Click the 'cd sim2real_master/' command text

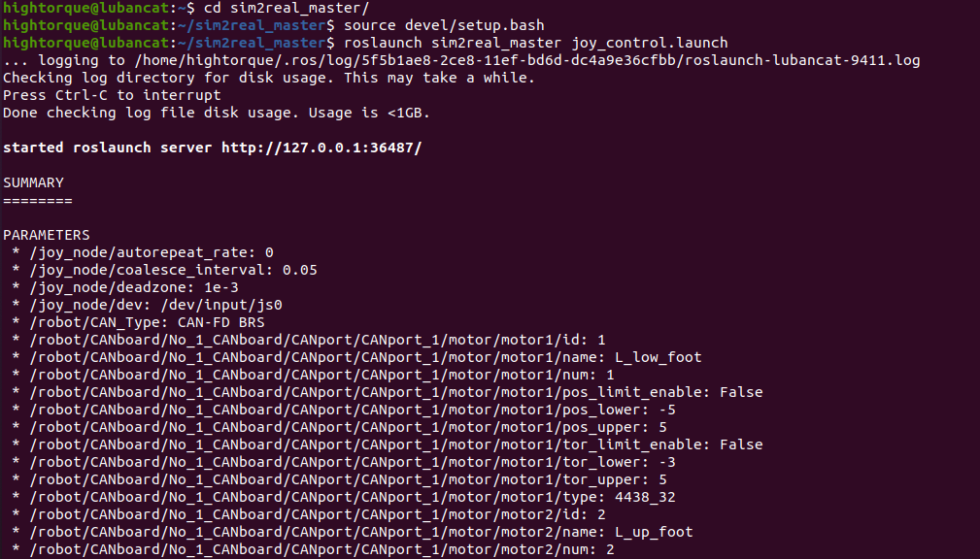point(287,8)
